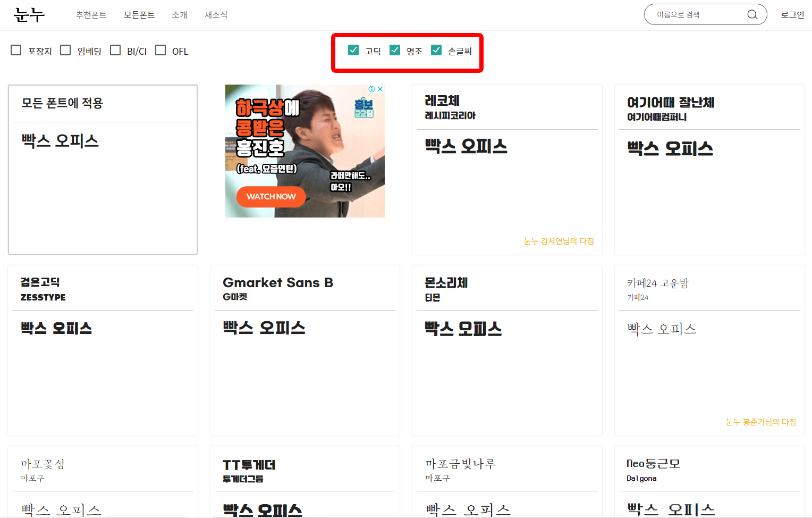812x518 pixels.
Task: Click the 홍진호 advertisement image
Action: pyautogui.click(x=304, y=151)
